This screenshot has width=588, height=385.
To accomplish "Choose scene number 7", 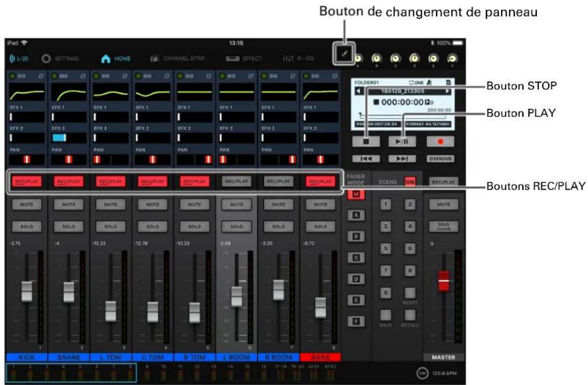I will 386,270.
